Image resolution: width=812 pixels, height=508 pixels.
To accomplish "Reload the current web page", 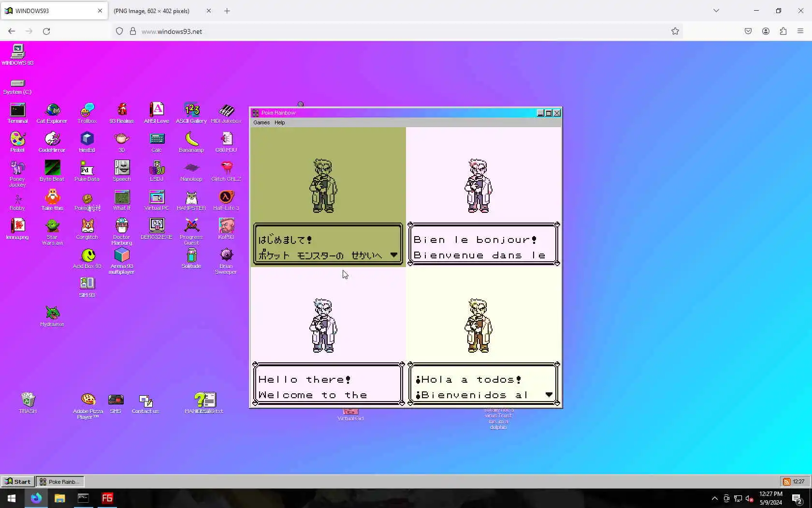I will pos(46,31).
